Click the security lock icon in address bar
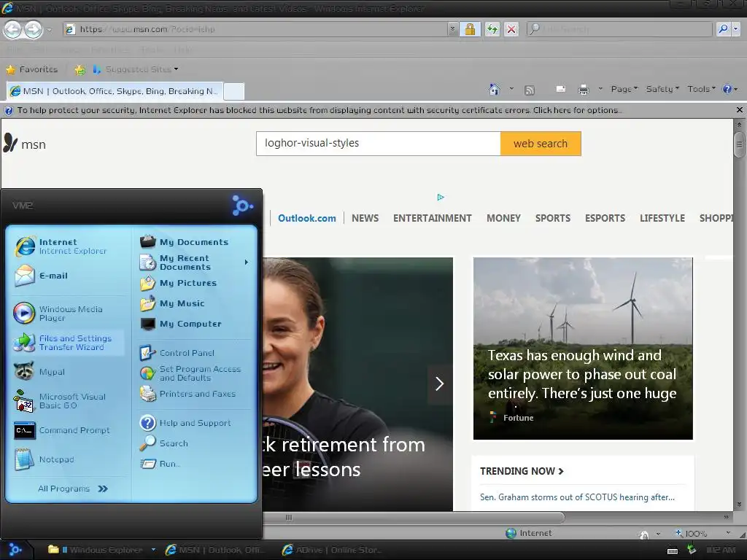 (470, 29)
